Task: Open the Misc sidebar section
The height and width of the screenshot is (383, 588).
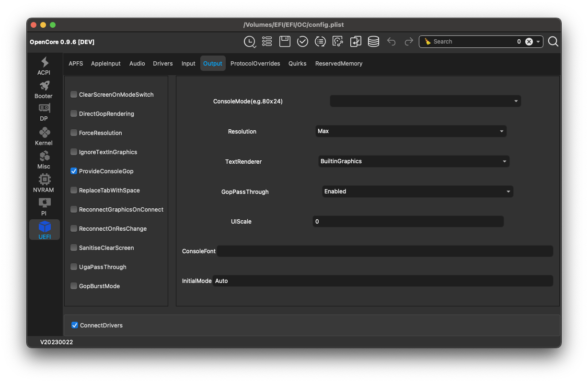Action: (44, 160)
